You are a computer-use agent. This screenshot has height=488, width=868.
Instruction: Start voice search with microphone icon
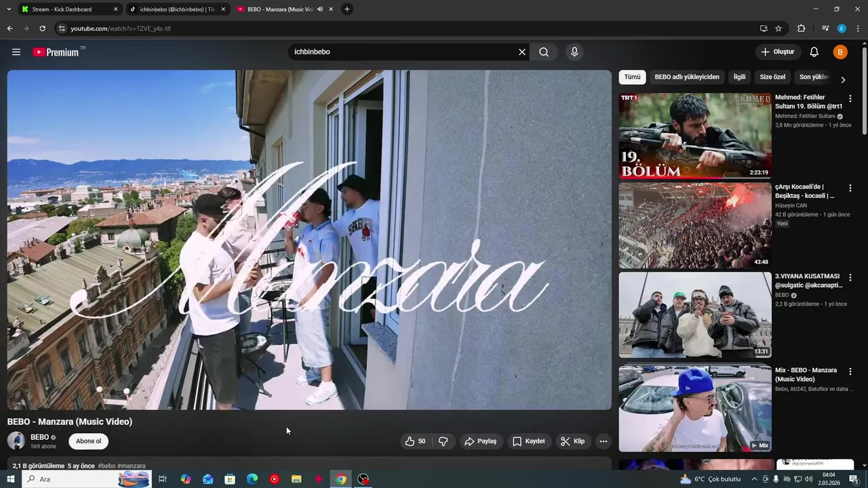pyautogui.click(x=574, y=52)
